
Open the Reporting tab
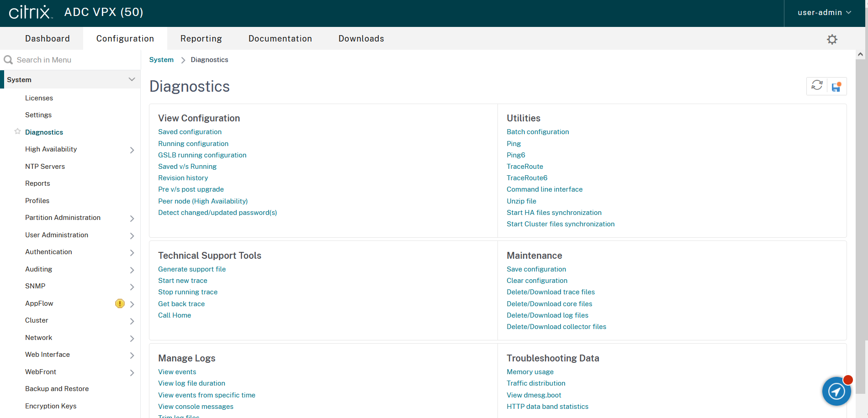click(201, 38)
